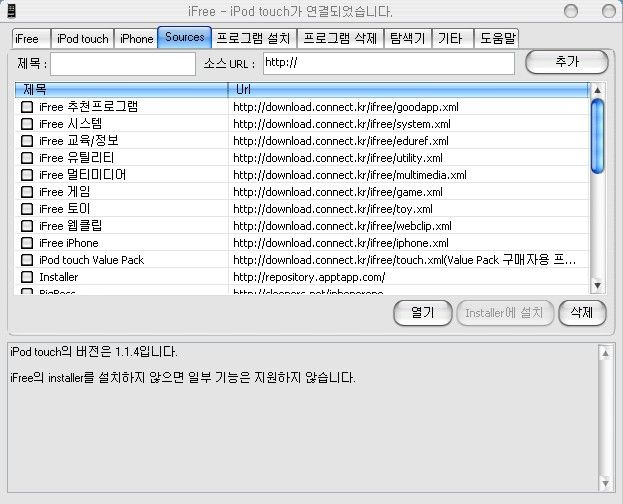Click the 열기 button

point(423,313)
